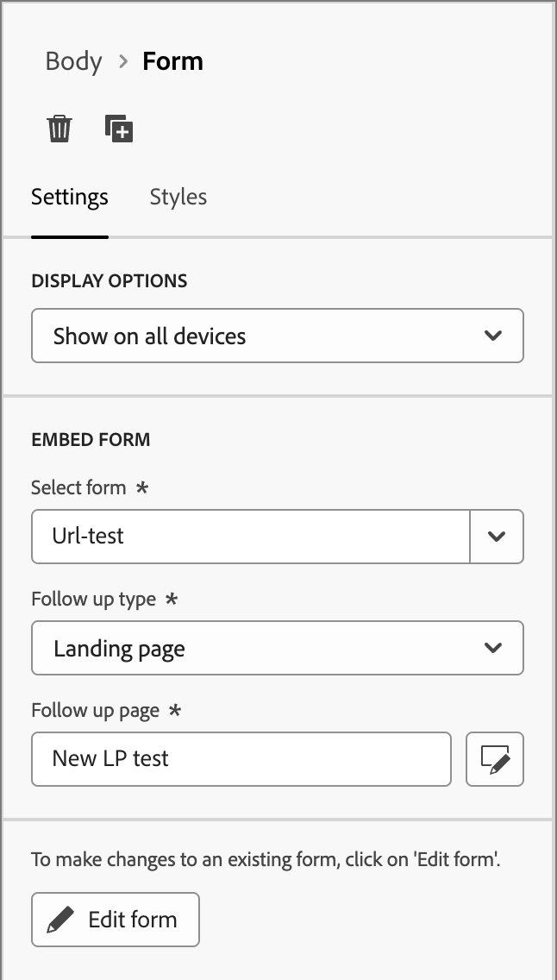The width and height of the screenshot is (557, 980).
Task: Click the chevron in the display options dropdown
Action: coord(493,336)
